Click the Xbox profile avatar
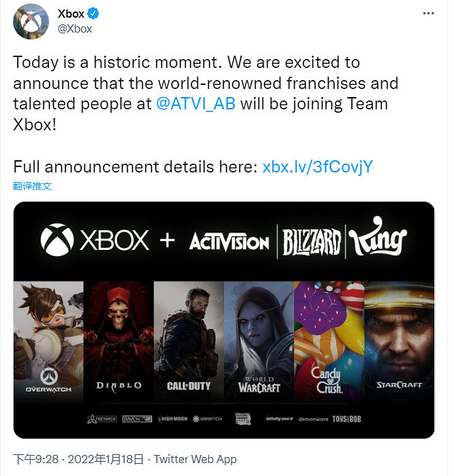This screenshot has height=476, width=454. (x=31, y=21)
